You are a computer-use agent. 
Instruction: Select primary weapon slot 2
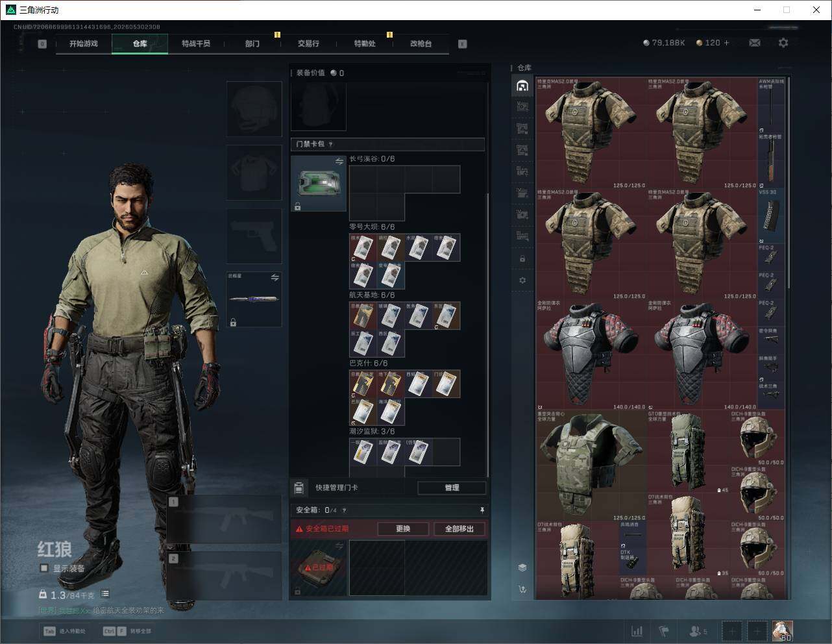point(225,575)
